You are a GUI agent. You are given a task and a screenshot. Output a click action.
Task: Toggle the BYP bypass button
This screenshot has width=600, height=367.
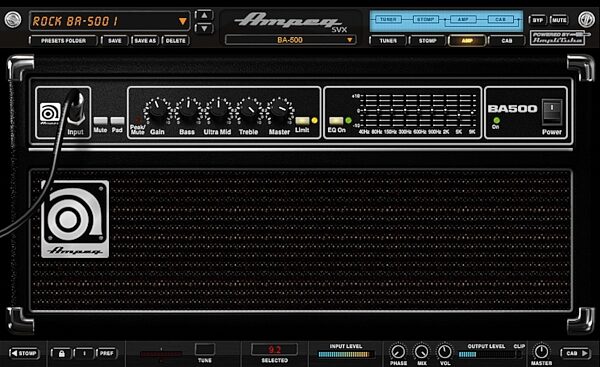coord(538,20)
